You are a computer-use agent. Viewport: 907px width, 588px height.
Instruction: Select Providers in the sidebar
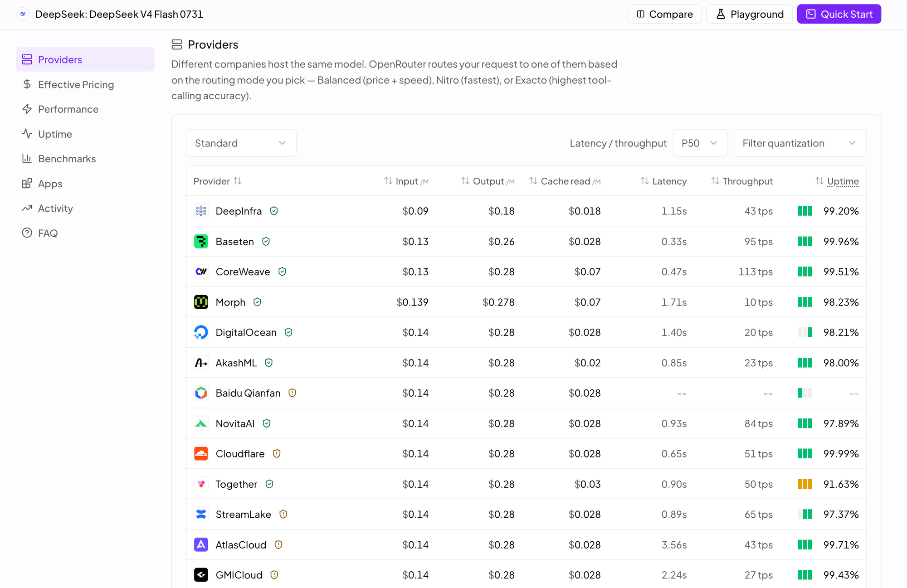tap(85, 59)
